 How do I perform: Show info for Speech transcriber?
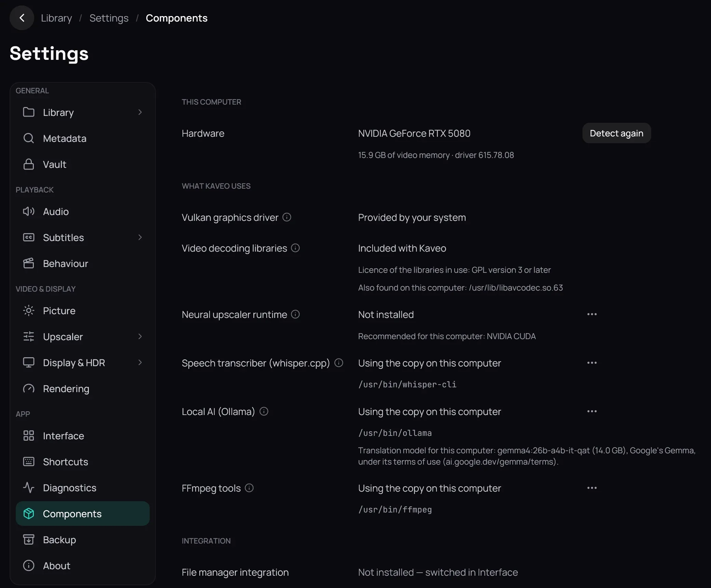[x=339, y=363]
